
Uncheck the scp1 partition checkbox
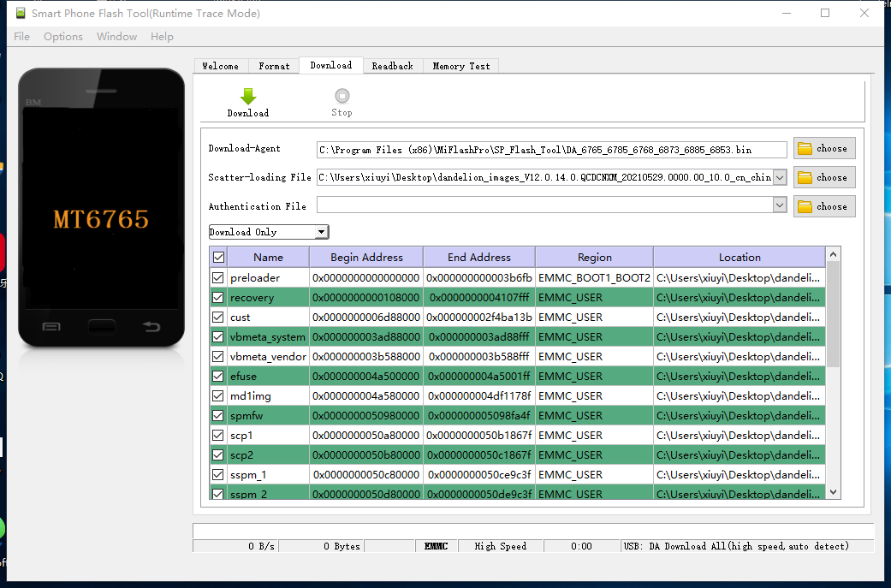[217, 435]
